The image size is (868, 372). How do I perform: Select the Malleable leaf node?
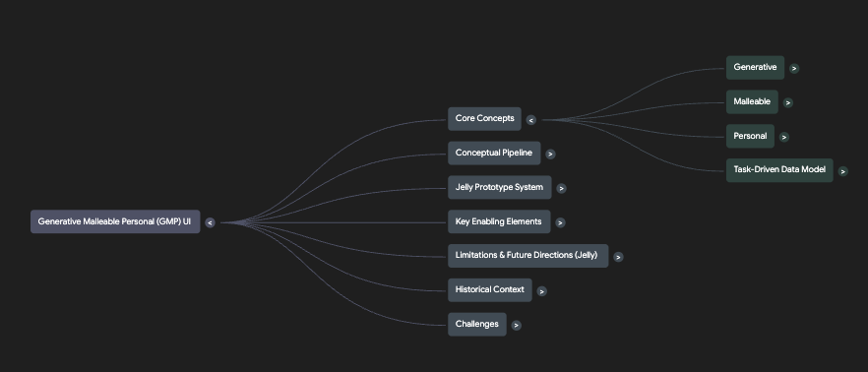tap(752, 102)
